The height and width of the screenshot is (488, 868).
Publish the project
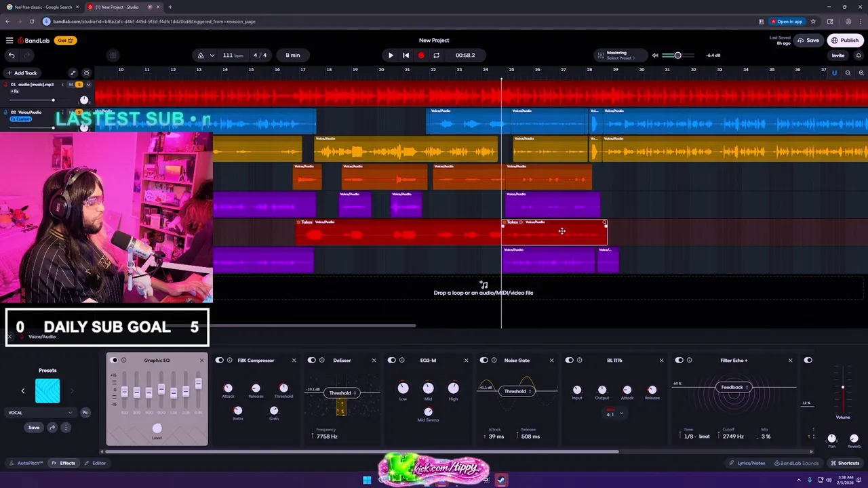click(845, 41)
